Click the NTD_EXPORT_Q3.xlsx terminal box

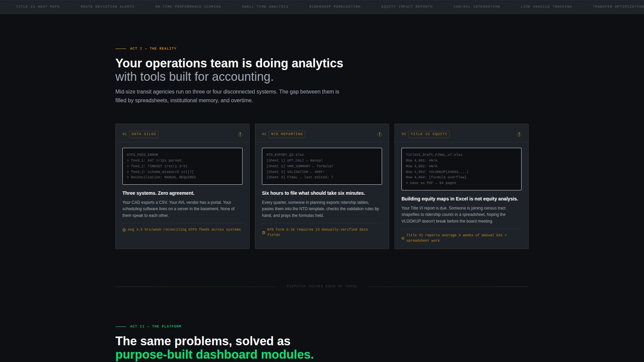coord(322,166)
